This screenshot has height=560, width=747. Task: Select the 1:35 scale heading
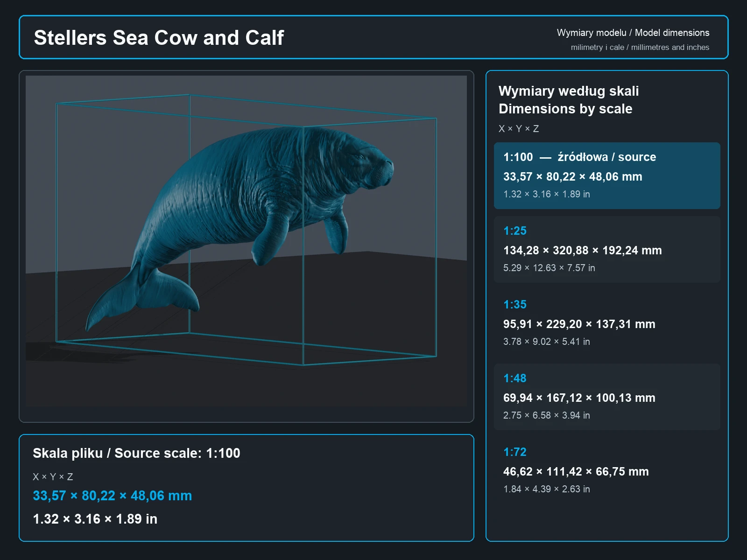pos(515,304)
